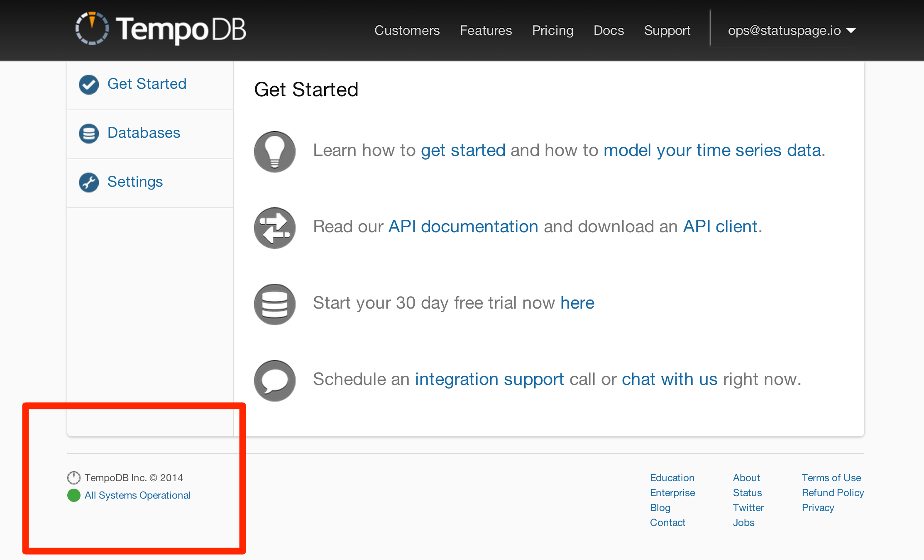The width and height of the screenshot is (924, 560).
Task: Click the speech bubble chat icon
Action: (x=274, y=380)
